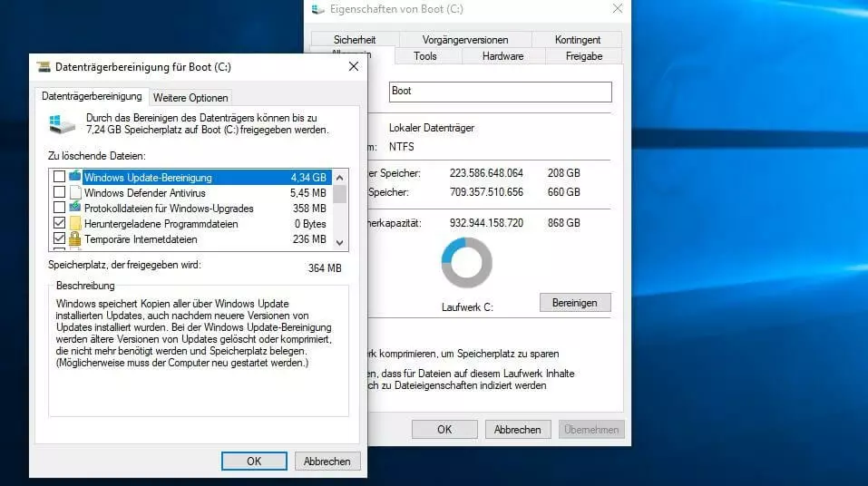
Task: Click the Heruntergeladene Programmdateien folder icon
Action: click(75, 224)
